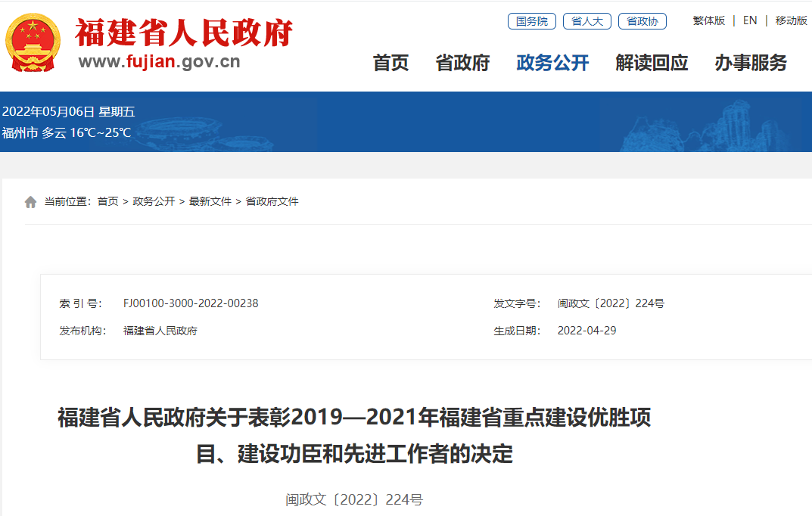This screenshot has height=516, width=812.
Task: Click the 省人大 button
Action: pyautogui.click(x=586, y=21)
